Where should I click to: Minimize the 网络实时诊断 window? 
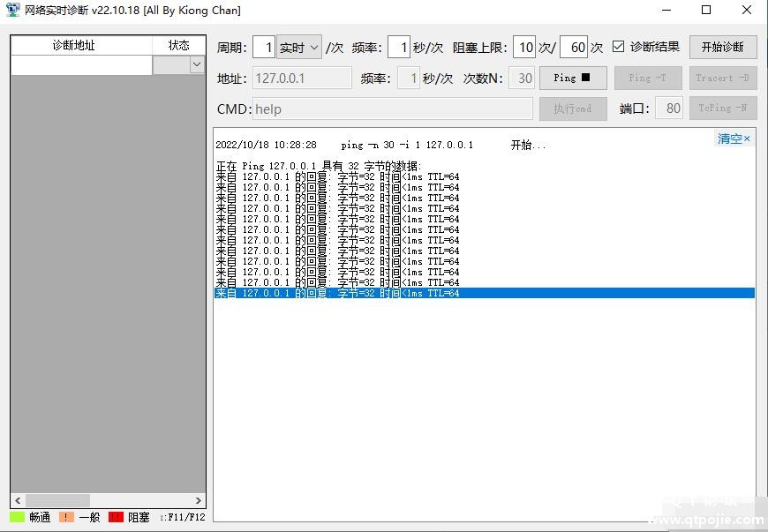coord(666,10)
